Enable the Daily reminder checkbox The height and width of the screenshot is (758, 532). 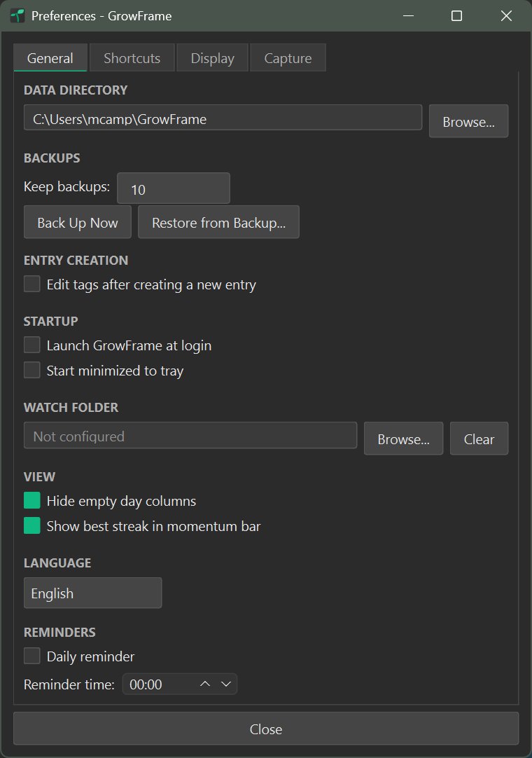coord(32,656)
